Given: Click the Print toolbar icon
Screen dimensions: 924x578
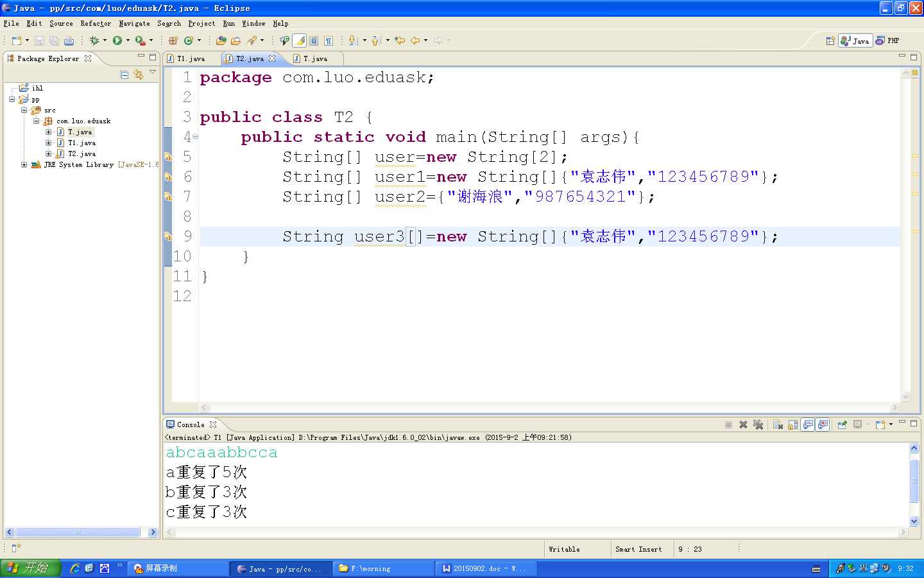Looking at the screenshot, I should (x=69, y=40).
